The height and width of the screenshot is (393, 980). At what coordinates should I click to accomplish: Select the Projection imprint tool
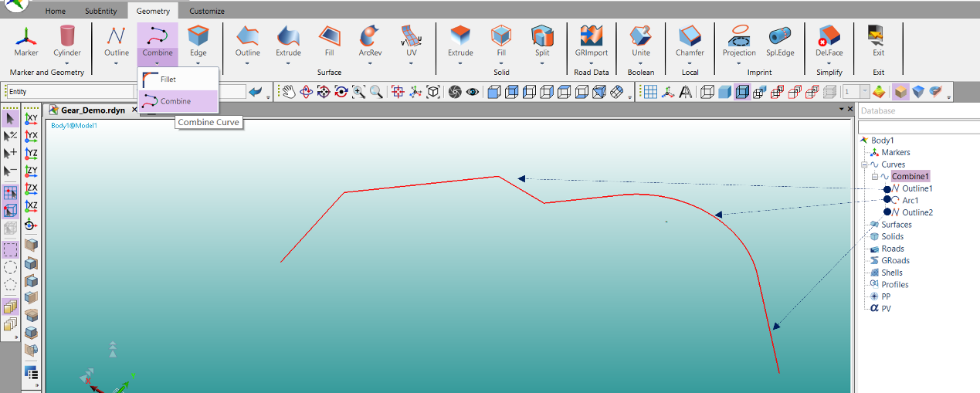(x=739, y=41)
